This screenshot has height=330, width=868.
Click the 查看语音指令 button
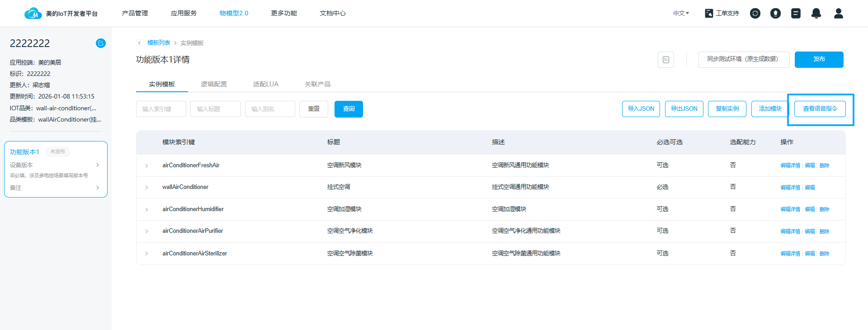pyautogui.click(x=820, y=109)
